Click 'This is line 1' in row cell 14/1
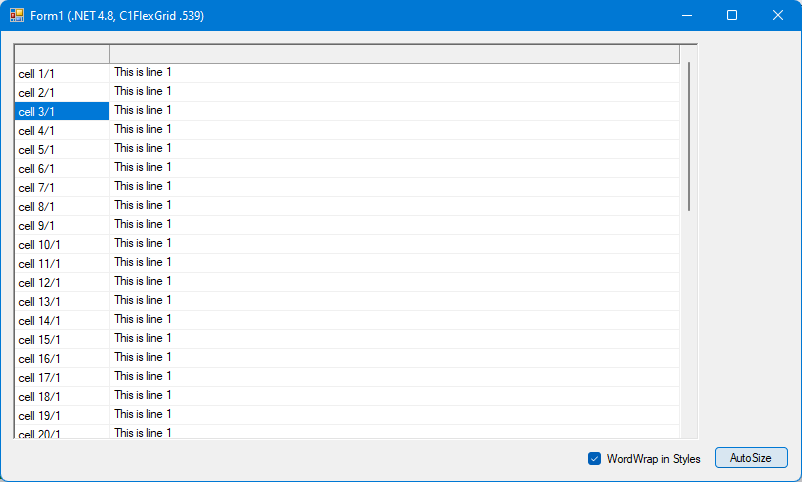This screenshot has height=482, width=802. [143, 318]
